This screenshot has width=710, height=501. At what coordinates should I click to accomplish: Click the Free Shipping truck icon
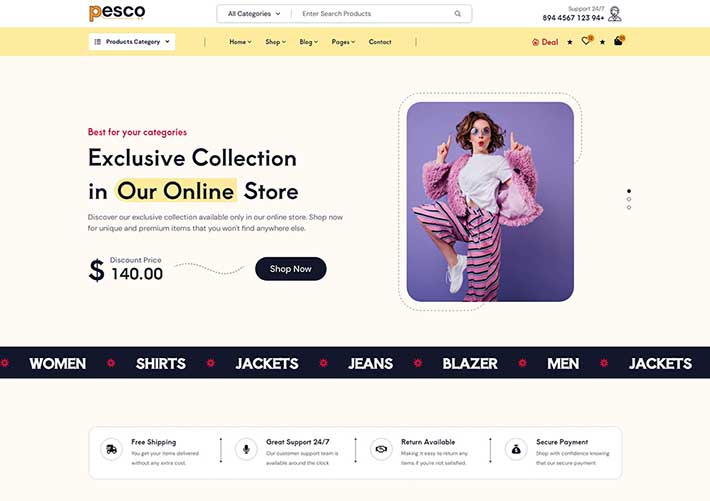tap(111, 449)
